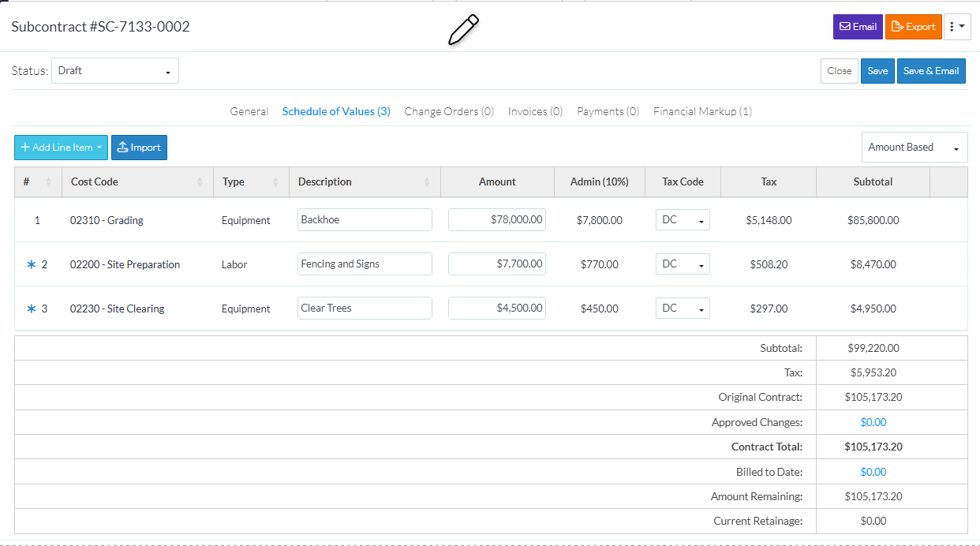Click the Save button
The height and width of the screenshot is (546, 980).
tap(877, 71)
